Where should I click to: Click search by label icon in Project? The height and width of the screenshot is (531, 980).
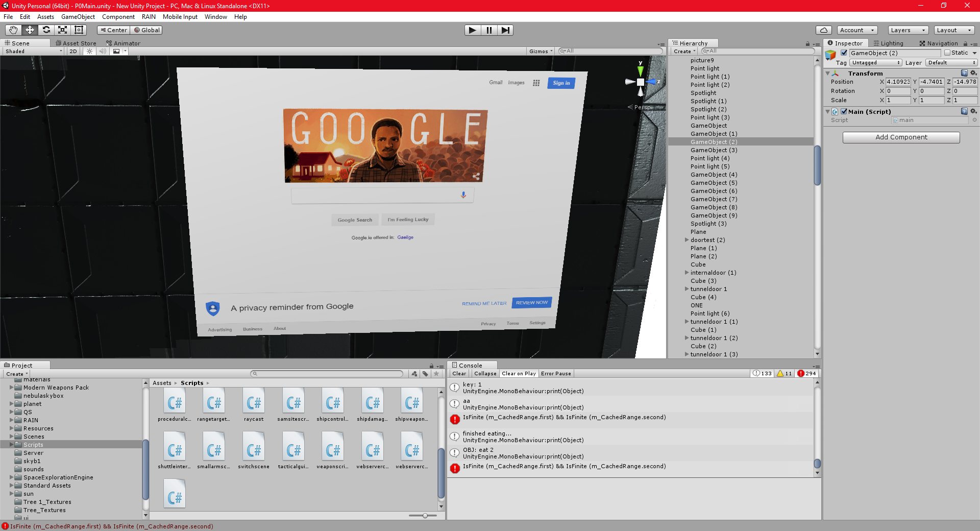tap(425, 374)
